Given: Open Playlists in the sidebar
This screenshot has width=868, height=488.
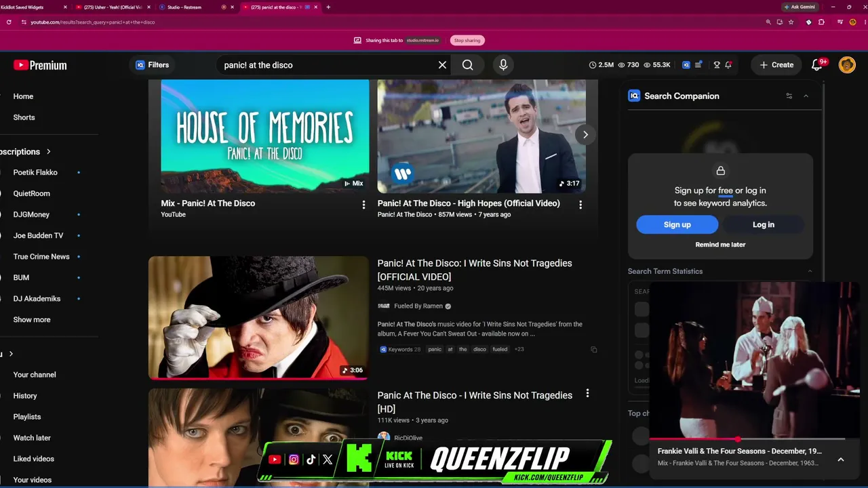Looking at the screenshot, I should click(27, 417).
